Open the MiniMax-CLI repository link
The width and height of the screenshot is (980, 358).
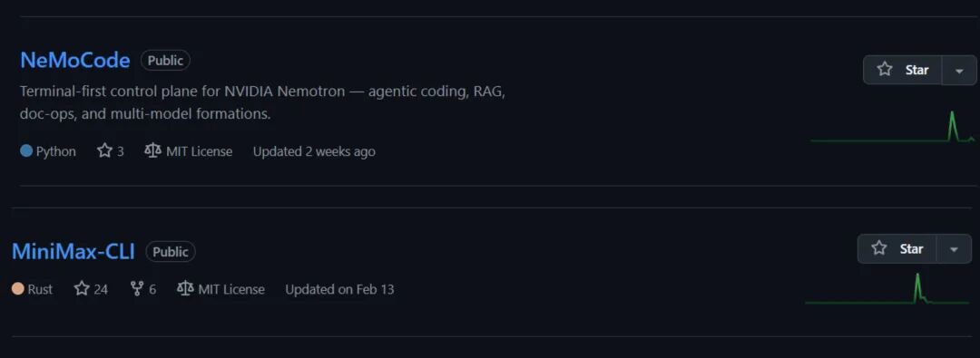pos(73,251)
